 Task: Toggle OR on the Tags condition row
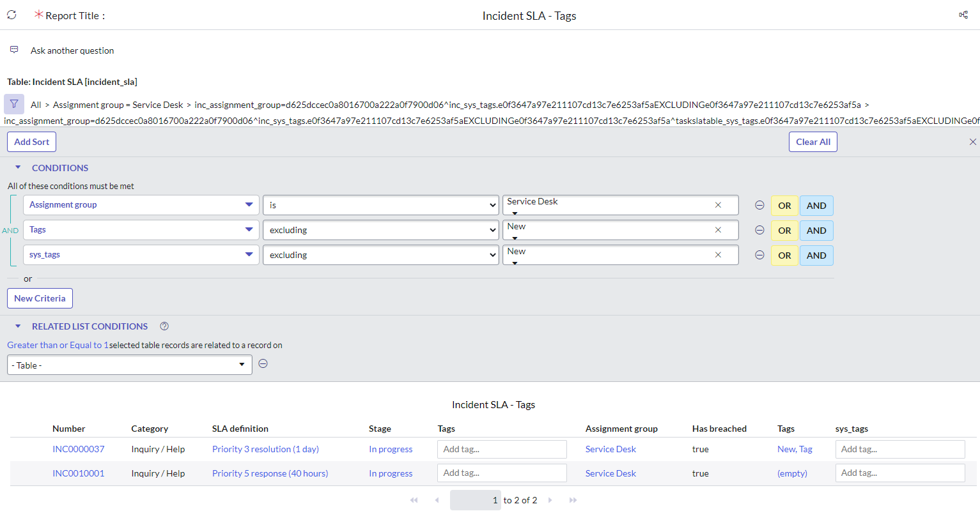click(x=784, y=230)
